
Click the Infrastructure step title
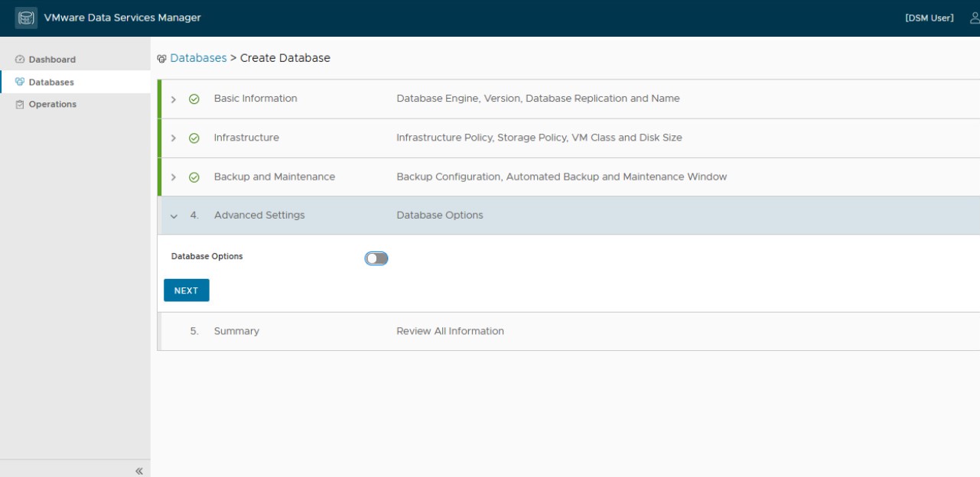pos(246,138)
